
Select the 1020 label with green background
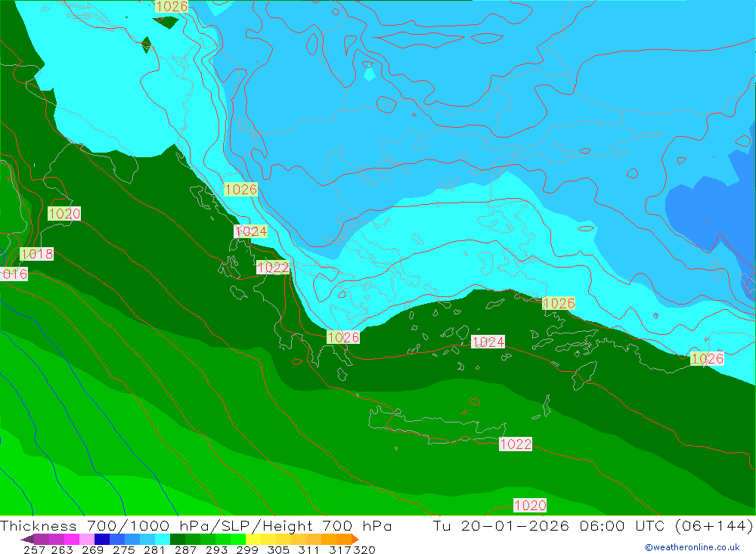(x=64, y=214)
